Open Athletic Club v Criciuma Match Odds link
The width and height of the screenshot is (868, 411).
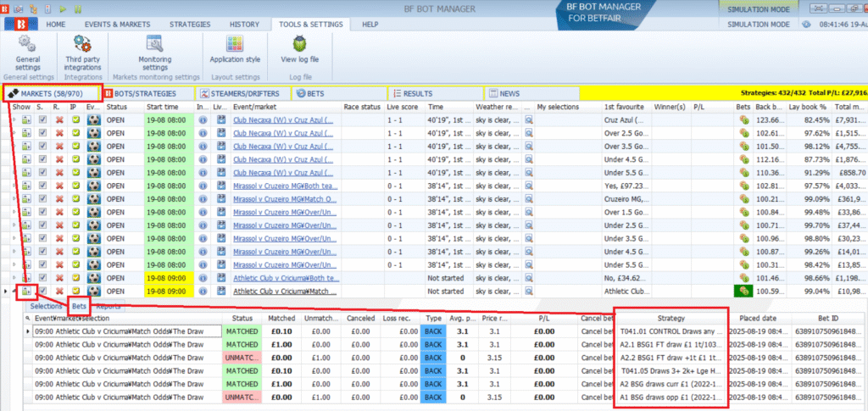tap(283, 291)
